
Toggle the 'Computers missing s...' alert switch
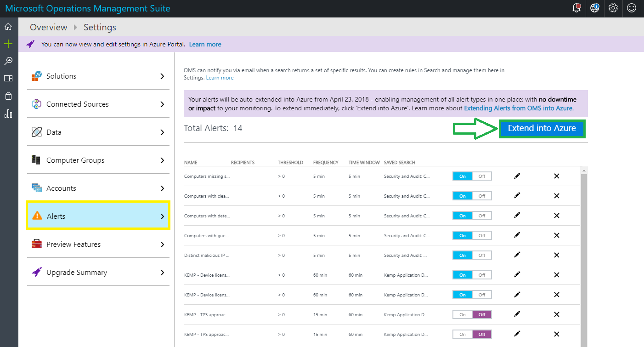472,176
